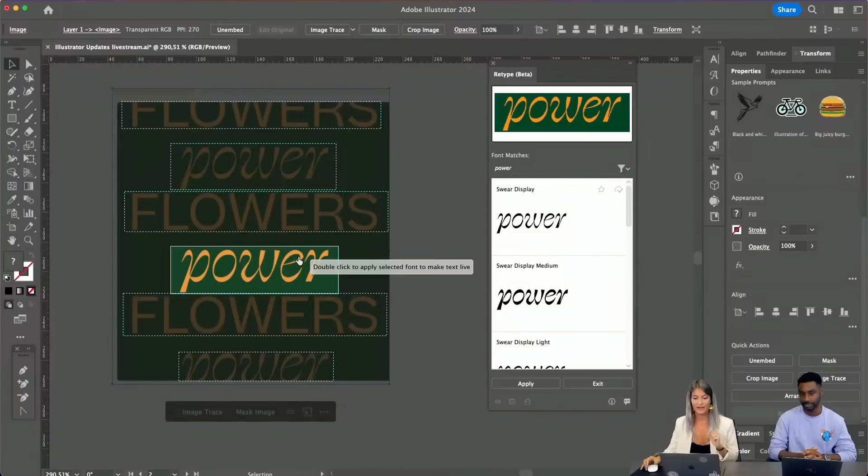Open the Character panel icon
The image size is (868, 476).
point(714,59)
